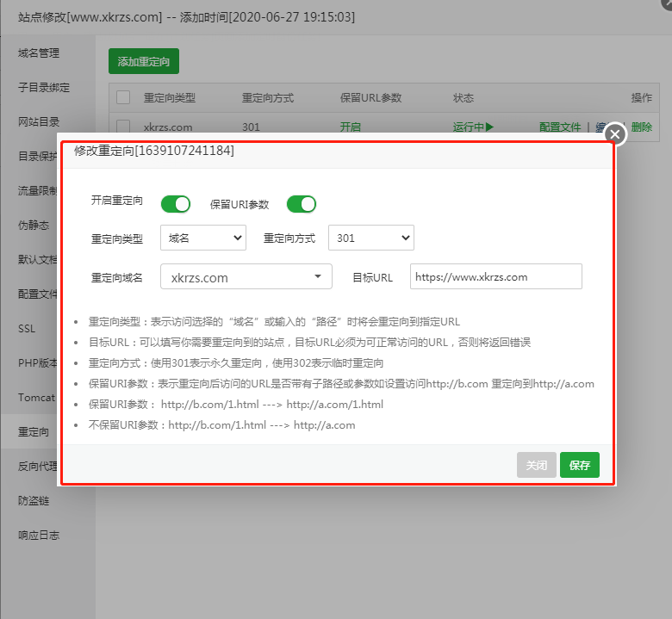This screenshot has width=672, height=619.
Task: Open 流量限制 in the sidebar
Action: tap(38, 190)
